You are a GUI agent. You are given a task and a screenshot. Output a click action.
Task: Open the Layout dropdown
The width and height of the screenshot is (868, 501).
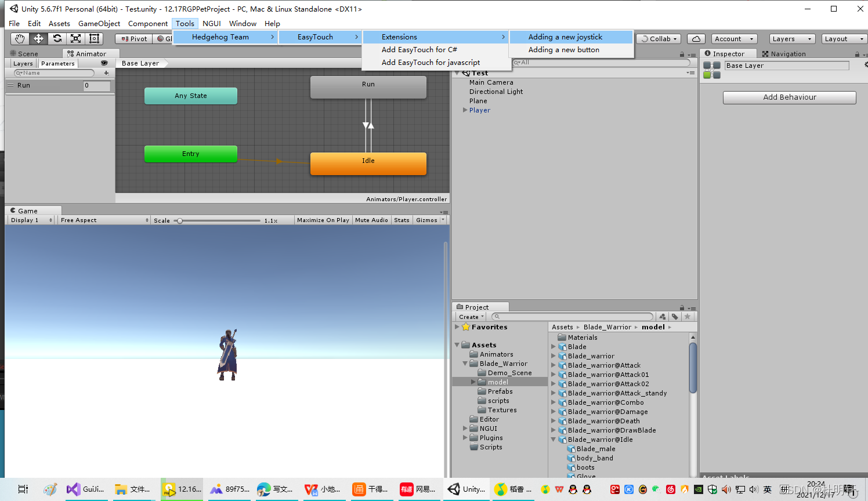coord(844,39)
